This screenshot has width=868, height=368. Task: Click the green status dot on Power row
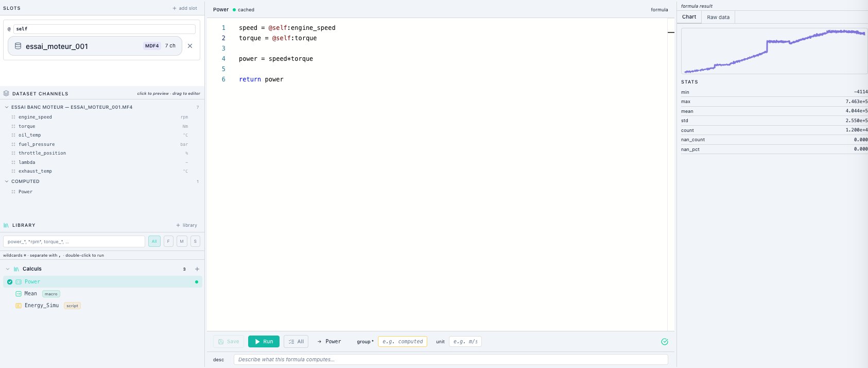196,282
